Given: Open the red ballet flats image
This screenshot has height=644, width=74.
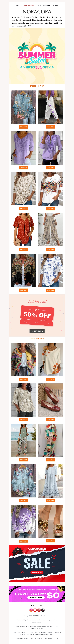Looking at the screenshot, I should pyautogui.click(x=50, y=400).
